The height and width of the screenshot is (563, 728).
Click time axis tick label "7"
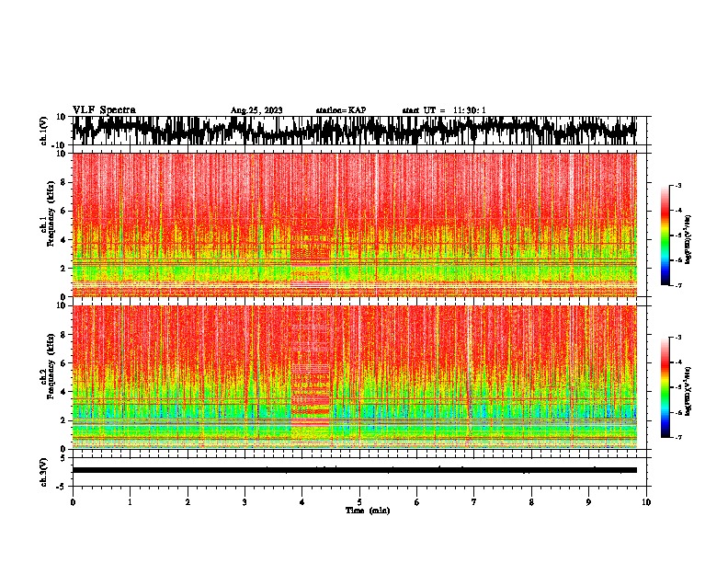pyautogui.click(x=474, y=502)
